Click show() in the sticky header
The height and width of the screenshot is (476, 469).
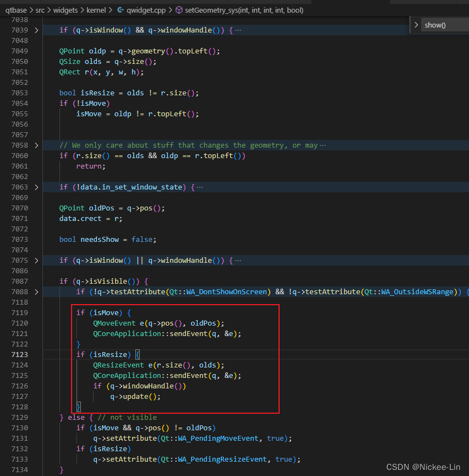tap(435, 24)
